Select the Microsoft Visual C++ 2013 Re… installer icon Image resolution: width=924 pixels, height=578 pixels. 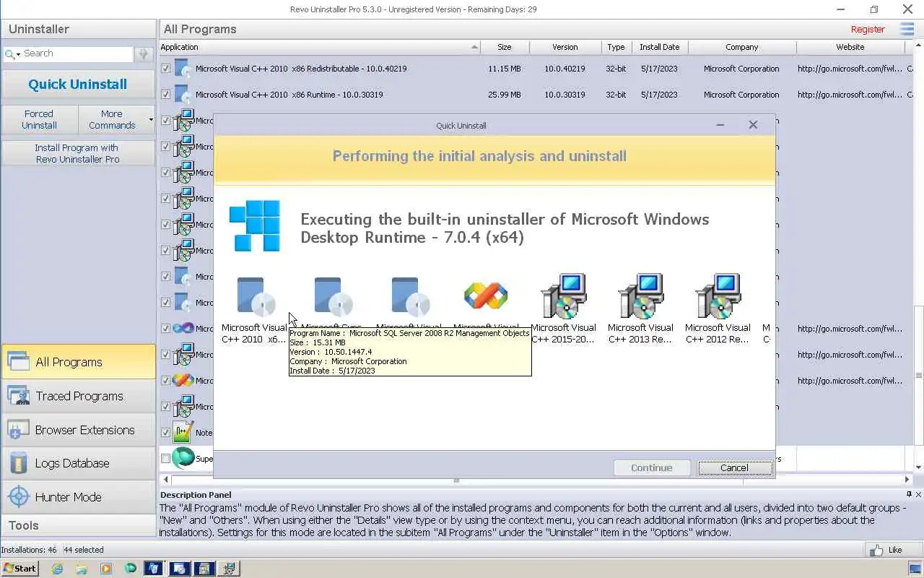coord(640,296)
